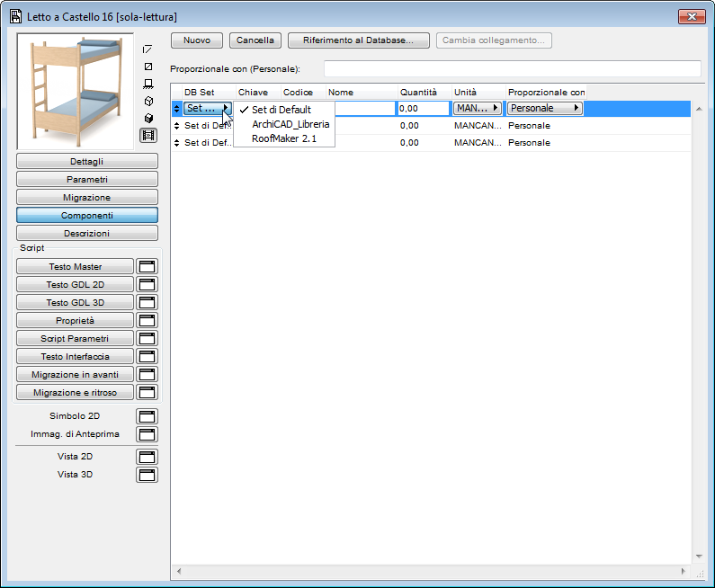Open the Set ... DB Set dropdown
The image size is (715, 588).
[208, 109]
